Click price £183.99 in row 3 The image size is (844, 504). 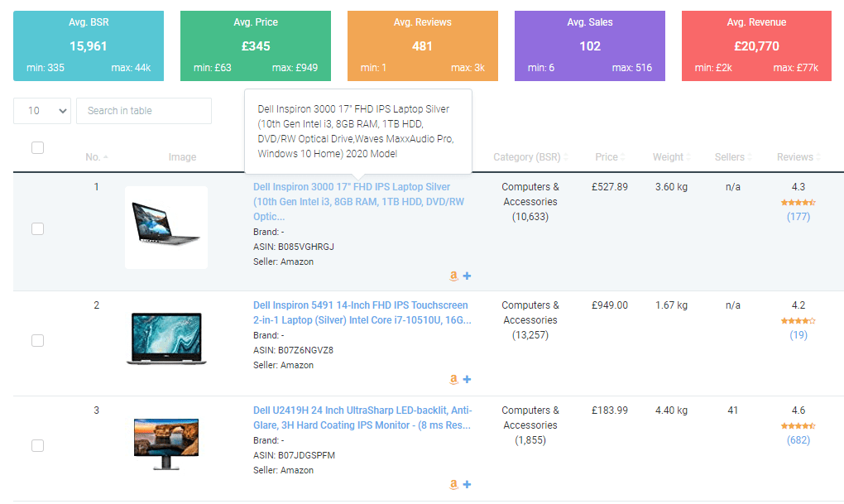pyautogui.click(x=609, y=410)
